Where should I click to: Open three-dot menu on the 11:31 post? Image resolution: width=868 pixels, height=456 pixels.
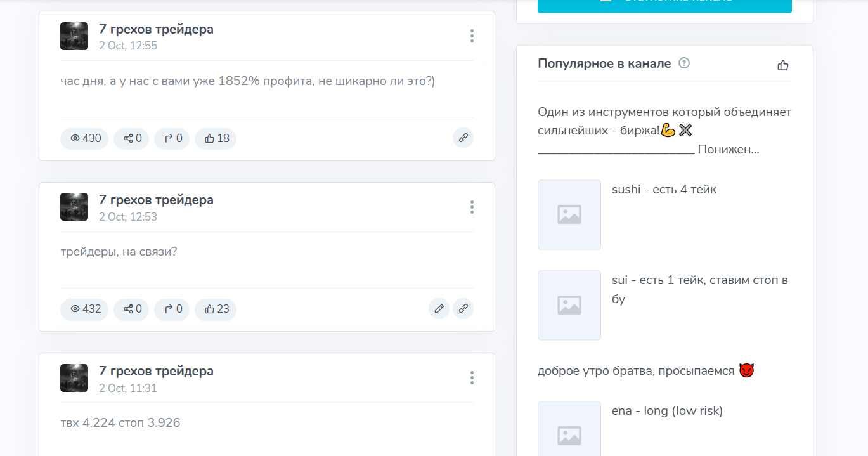tap(472, 378)
